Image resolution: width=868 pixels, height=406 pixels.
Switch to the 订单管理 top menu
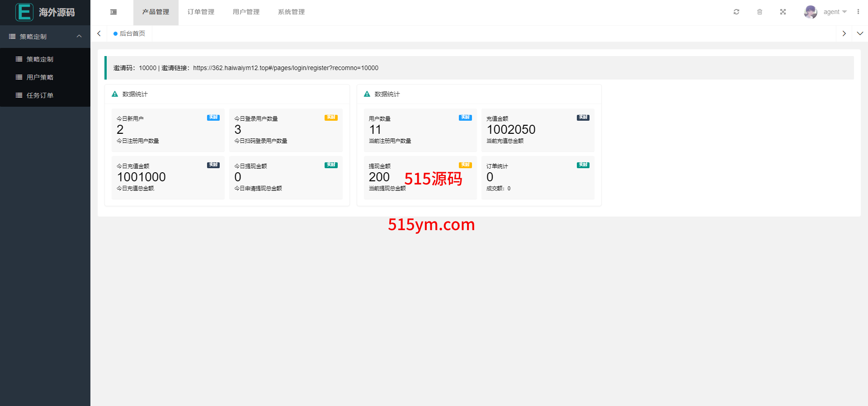pos(201,12)
